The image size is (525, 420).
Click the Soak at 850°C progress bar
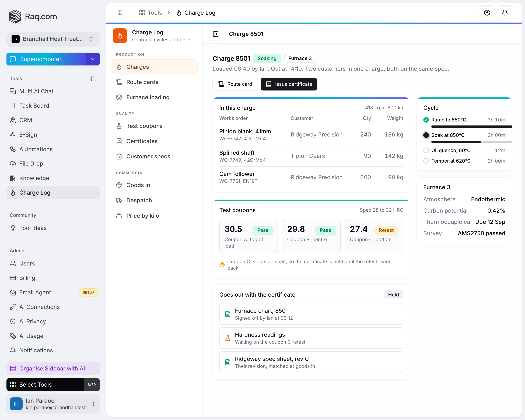pyautogui.click(x=471, y=142)
